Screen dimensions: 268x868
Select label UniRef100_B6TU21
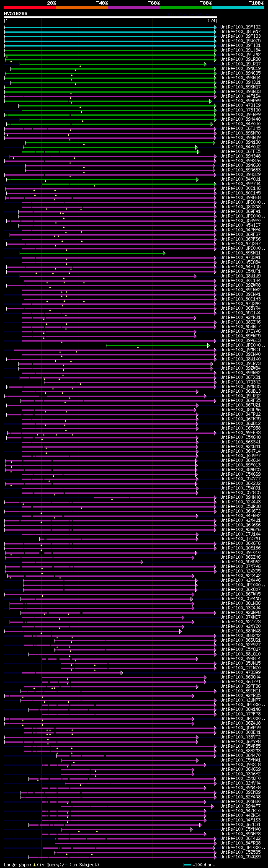240,405
